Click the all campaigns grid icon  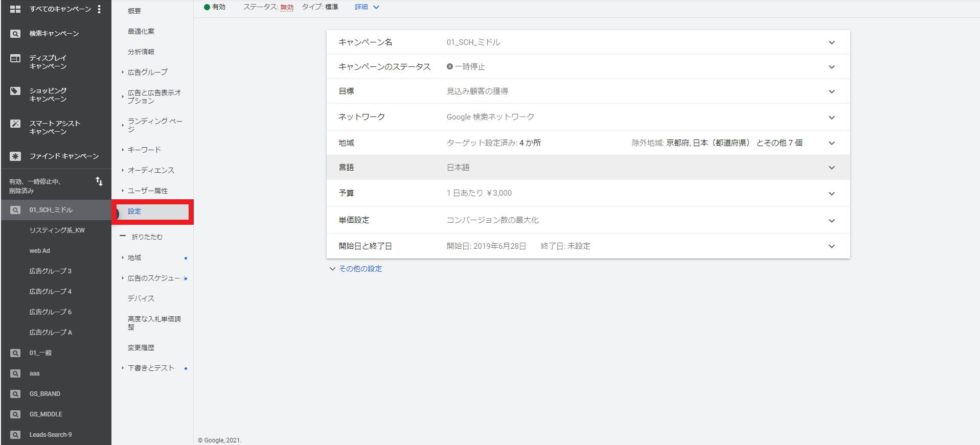click(x=15, y=9)
